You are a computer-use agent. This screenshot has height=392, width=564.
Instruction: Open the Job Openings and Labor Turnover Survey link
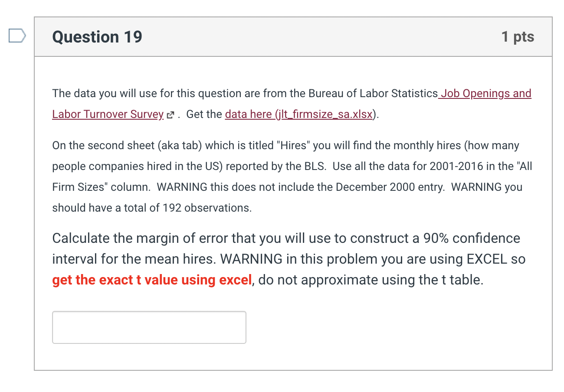coord(485,93)
